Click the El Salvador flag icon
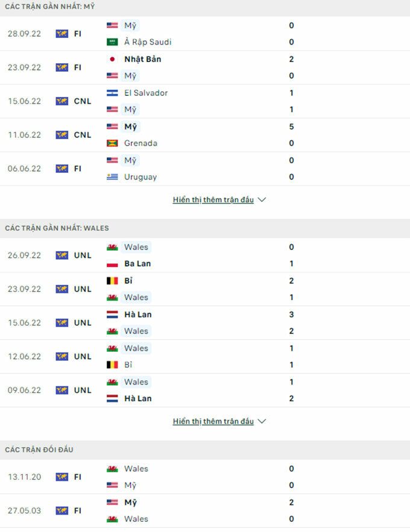Viewport: 410px width, 532px height. (112, 93)
